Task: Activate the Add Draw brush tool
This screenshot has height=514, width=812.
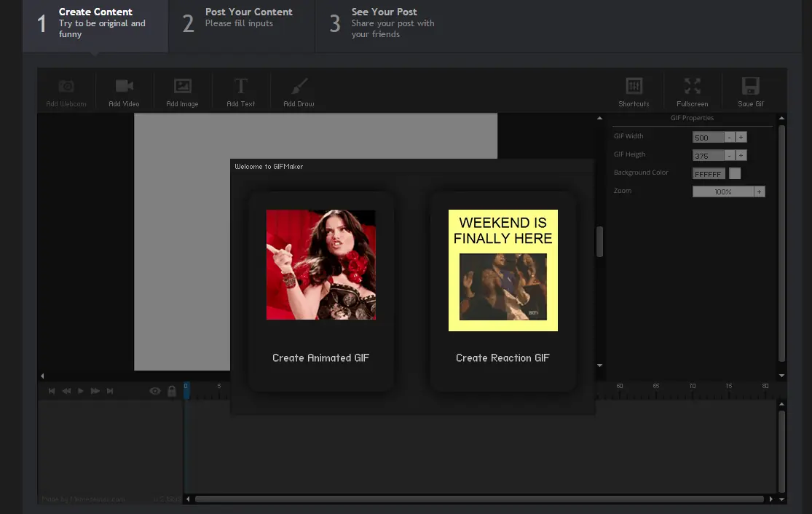Action: (299, 92)
